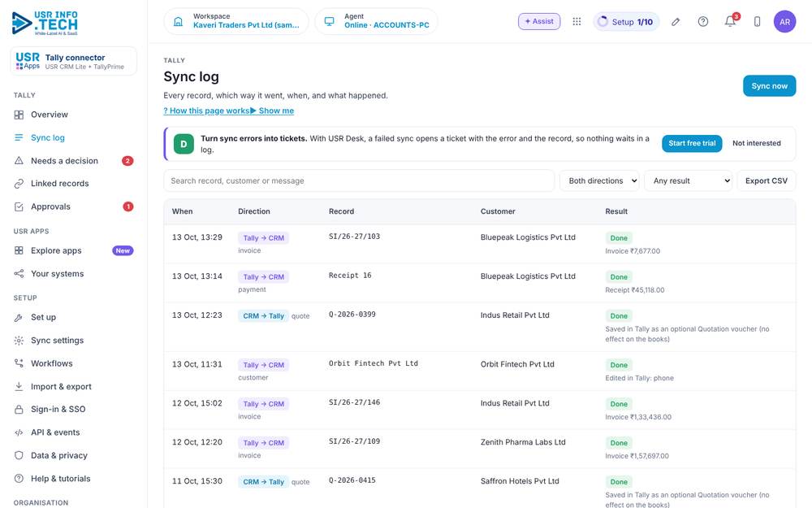Click the Show me link
Viewport: 812px width, 508px height.
272,111
